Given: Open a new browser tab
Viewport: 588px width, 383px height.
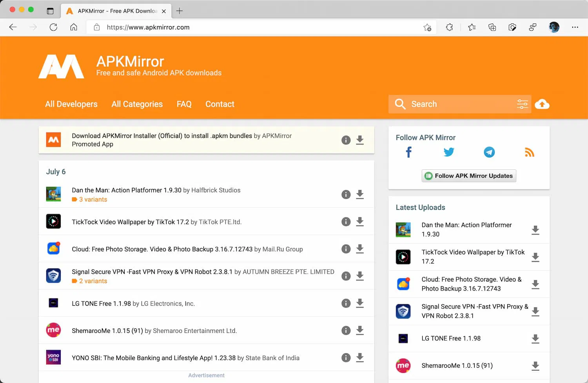Looking at the screenshot, I should [x=180, y=11].
